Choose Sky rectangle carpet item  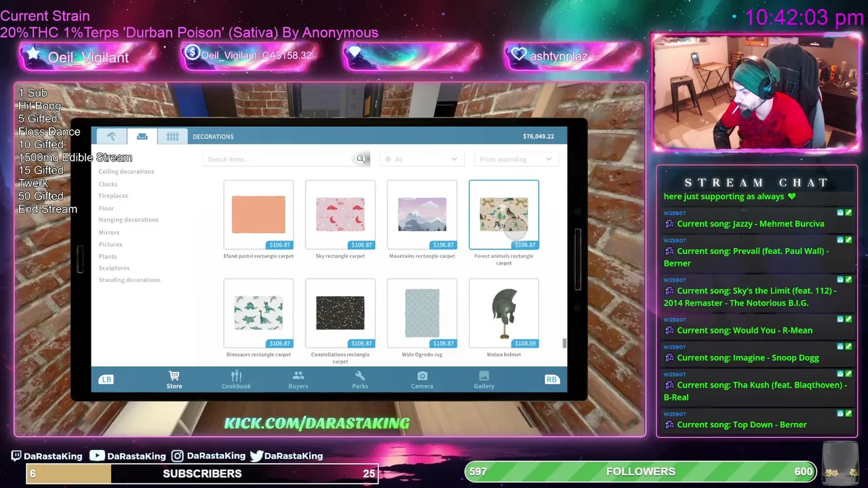tap(340, 215)
